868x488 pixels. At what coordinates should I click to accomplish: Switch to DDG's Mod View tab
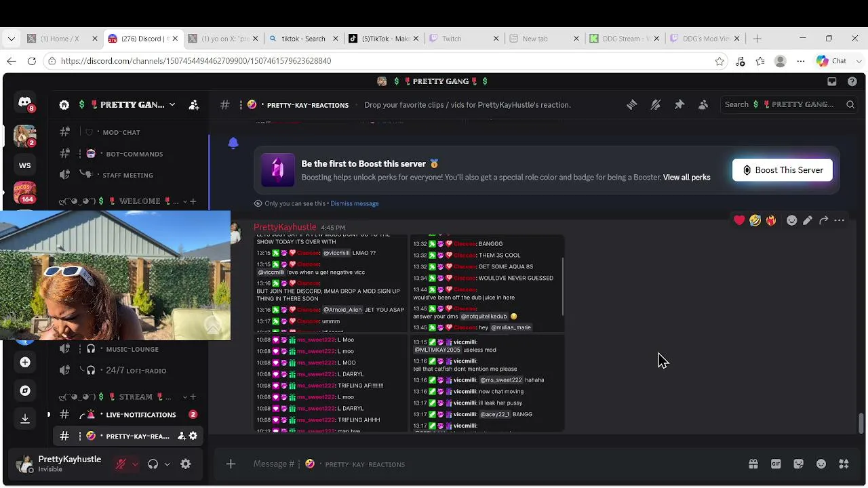[704, 39]
